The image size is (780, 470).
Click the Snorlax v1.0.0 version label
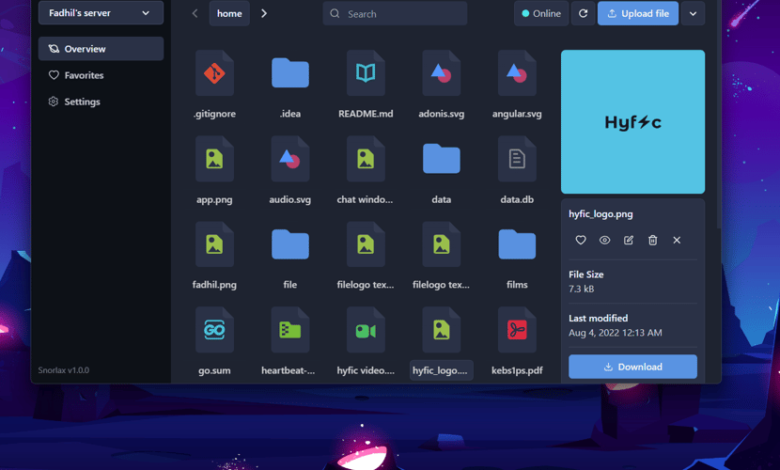click(64, 370)
